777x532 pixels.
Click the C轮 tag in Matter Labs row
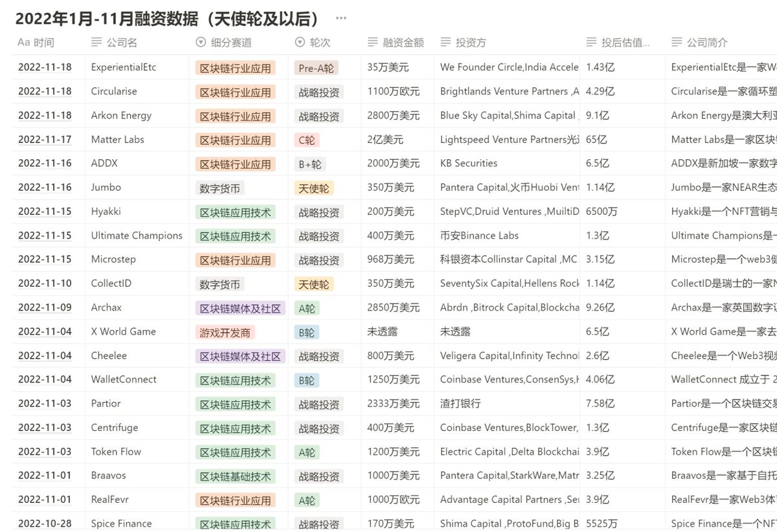coord(306,140)
